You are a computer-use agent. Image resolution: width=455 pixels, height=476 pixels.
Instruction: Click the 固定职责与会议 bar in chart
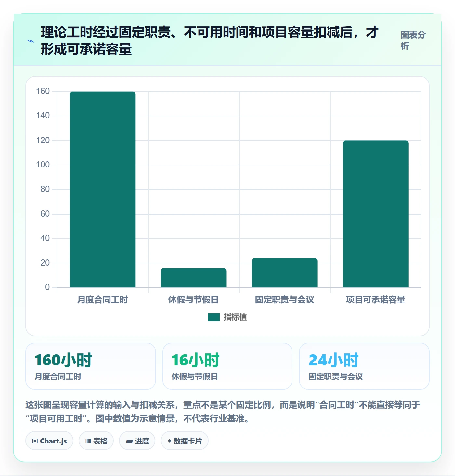[284, 273]
